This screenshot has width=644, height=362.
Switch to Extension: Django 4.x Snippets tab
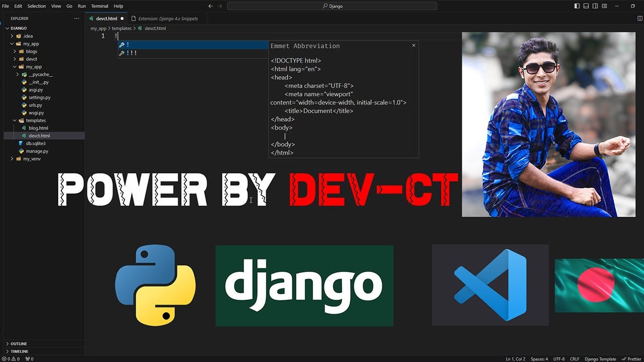[x=168, y=19]
